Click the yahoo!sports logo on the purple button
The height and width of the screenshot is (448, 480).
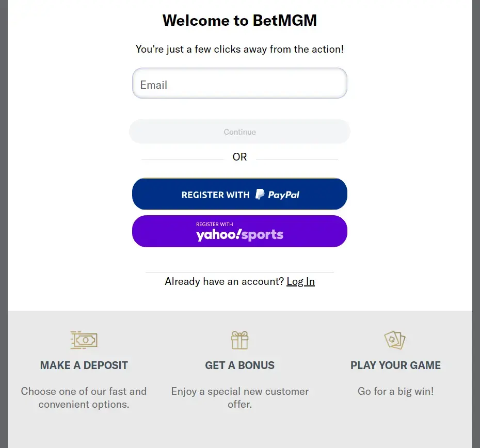[239, 234]
